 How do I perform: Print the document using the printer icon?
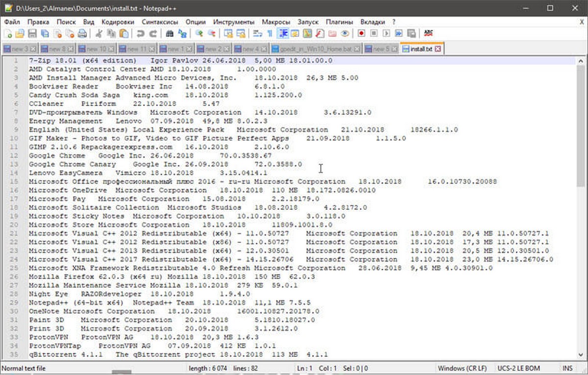coord(82,33)
